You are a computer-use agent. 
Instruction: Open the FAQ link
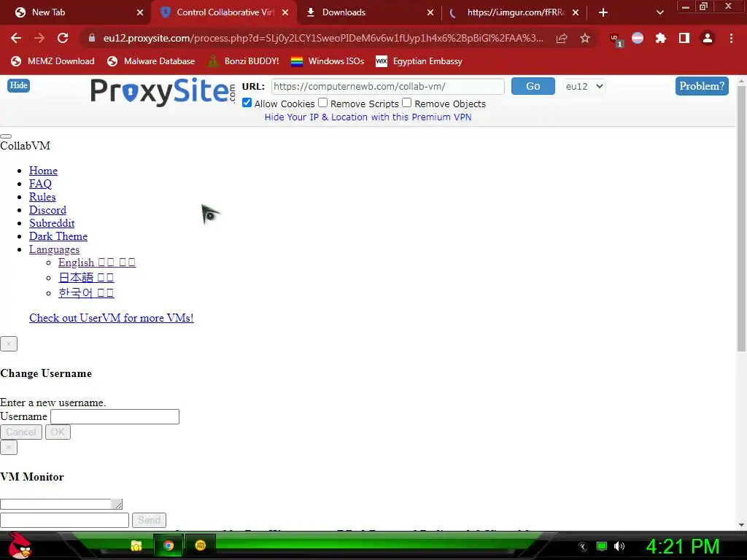(41, 184)
